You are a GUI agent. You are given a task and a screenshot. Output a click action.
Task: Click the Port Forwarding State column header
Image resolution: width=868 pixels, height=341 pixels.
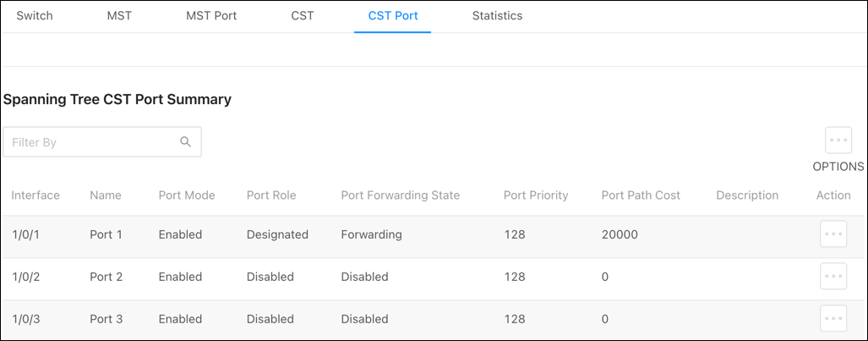401,195
